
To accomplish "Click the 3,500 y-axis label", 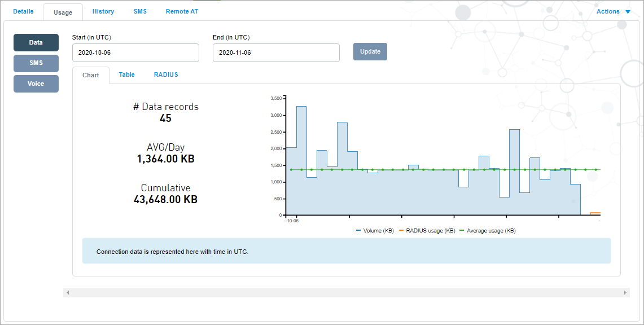I will [x=276, y=99].
